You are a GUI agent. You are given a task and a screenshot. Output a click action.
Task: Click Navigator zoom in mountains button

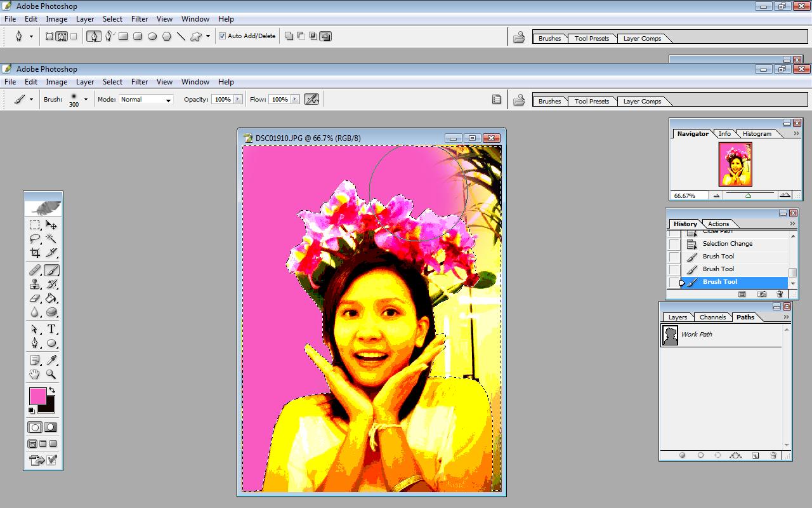click(x=785, y=196)
